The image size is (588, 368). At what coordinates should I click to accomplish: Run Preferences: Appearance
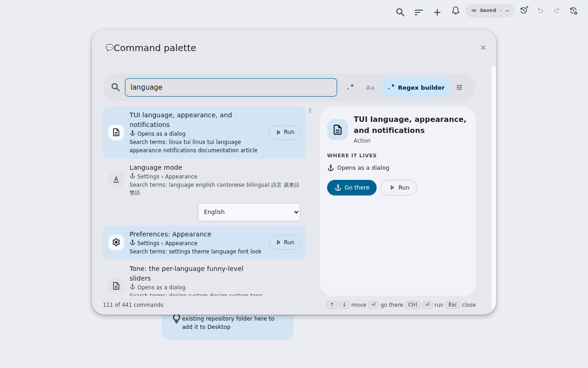[x=284, y=242]
